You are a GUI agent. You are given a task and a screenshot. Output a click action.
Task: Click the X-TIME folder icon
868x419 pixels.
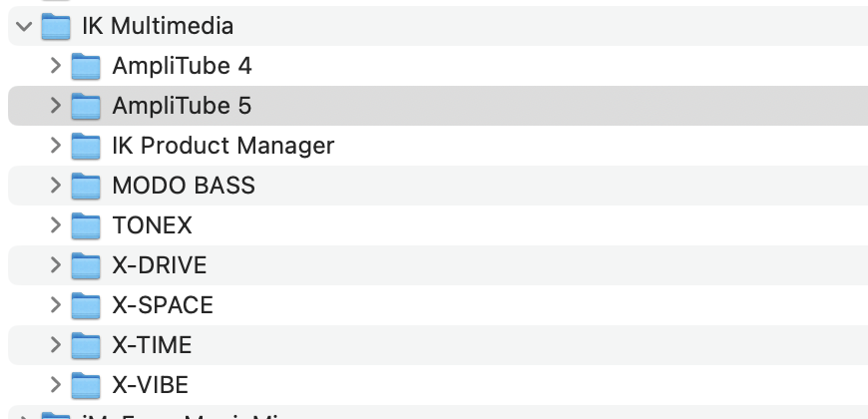pos(87,345)
